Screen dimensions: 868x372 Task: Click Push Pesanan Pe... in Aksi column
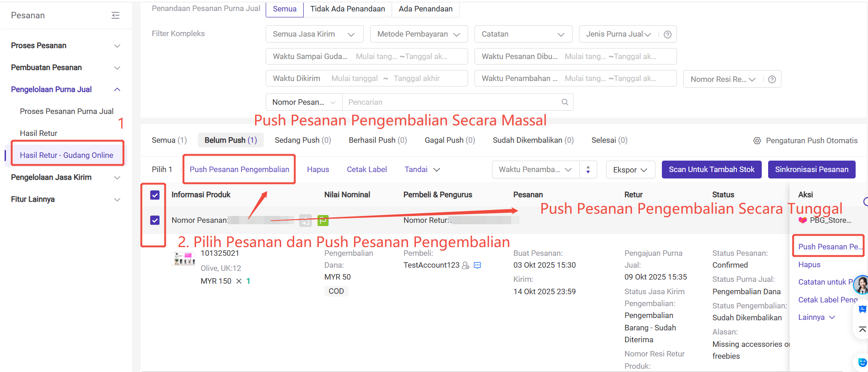830,247
